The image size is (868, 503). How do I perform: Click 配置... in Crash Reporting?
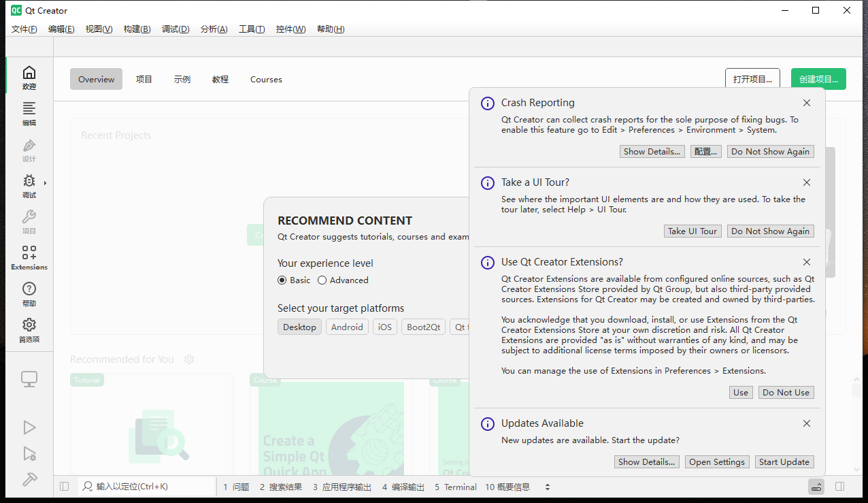[x=706, y=152]
